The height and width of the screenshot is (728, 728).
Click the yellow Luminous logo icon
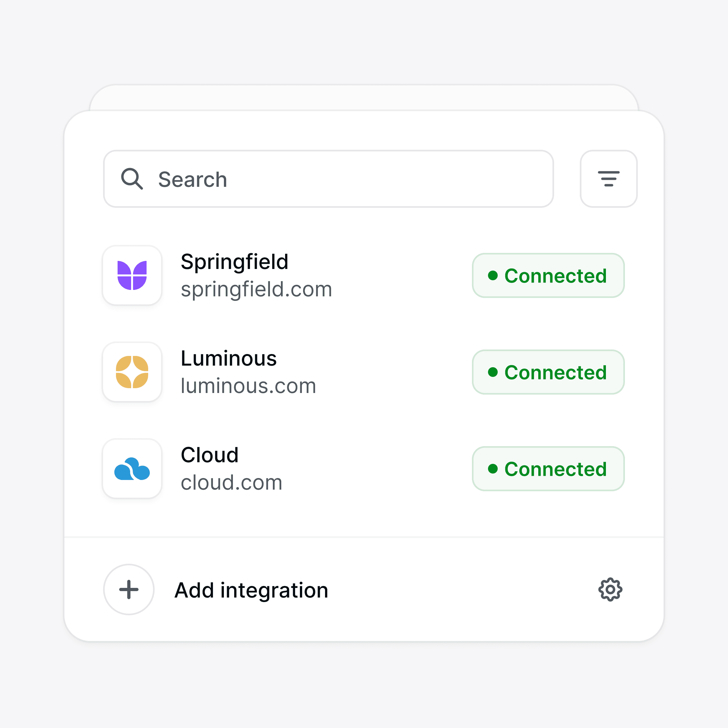[x=132, y=372]
